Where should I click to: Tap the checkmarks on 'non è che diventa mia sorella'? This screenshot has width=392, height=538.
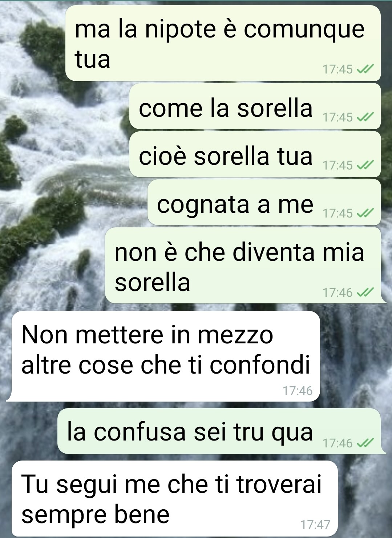point(365,292)
